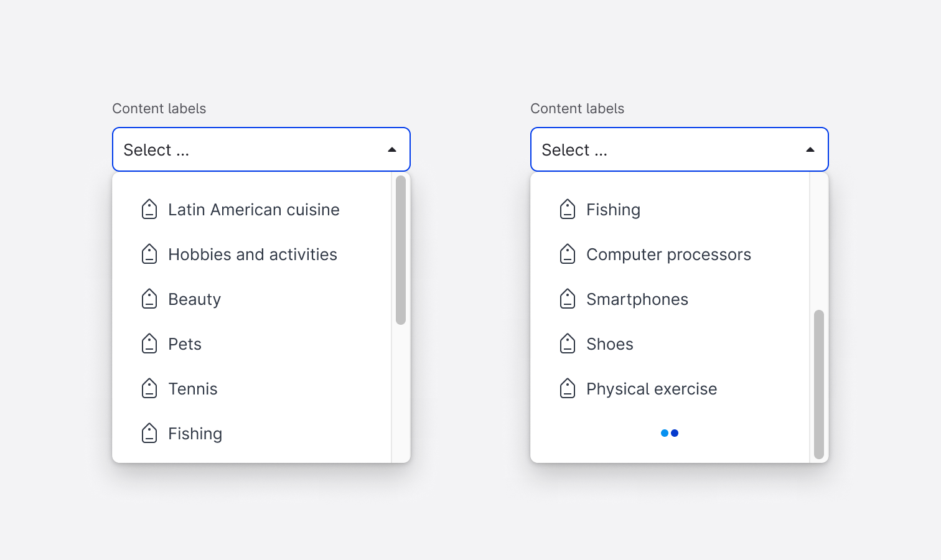Pick the Shoes option in right list

[x=609, y=344]
